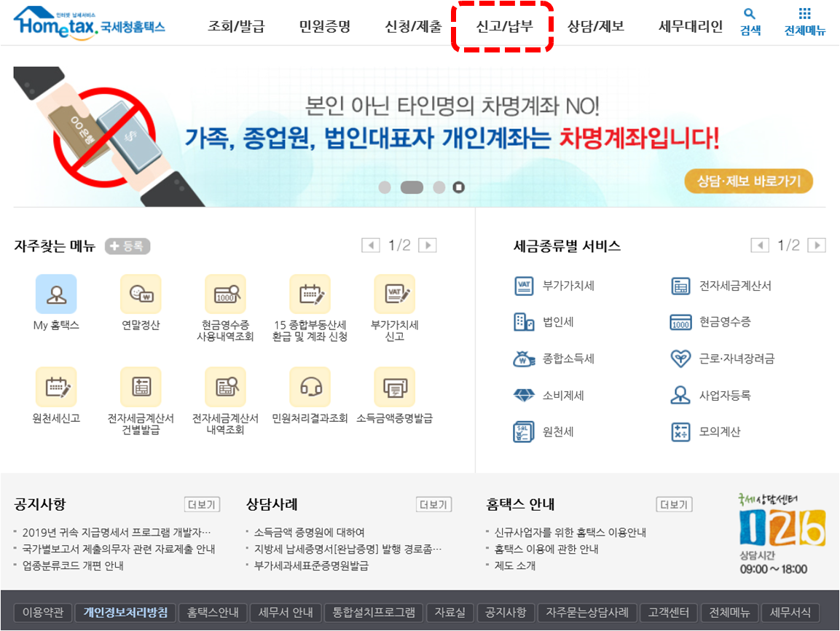Open 소득금액 증명원에 대하여 case

coord(309,533)
